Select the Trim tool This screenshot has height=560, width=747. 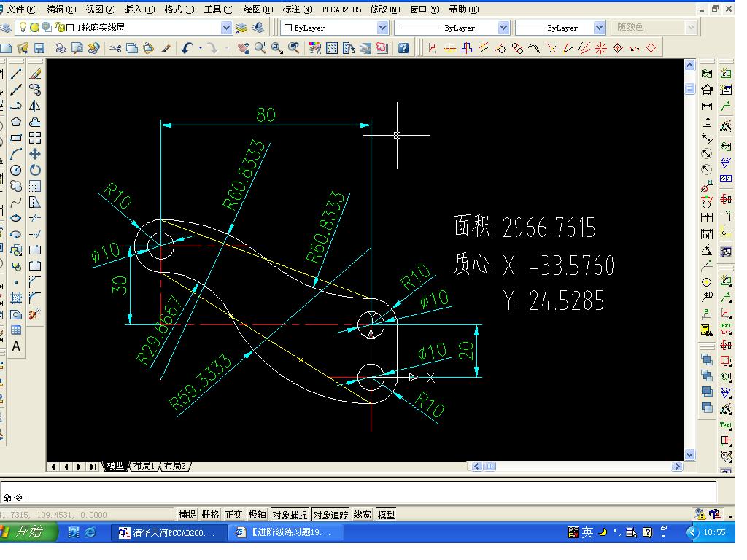tap(35, 218)
